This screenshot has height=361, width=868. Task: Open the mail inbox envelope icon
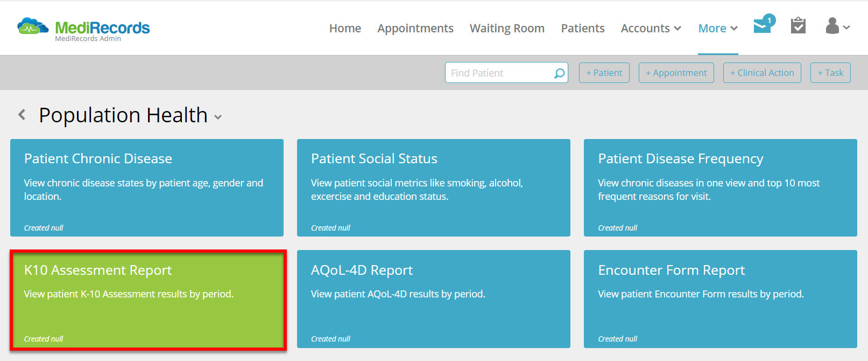click(762, 26)
